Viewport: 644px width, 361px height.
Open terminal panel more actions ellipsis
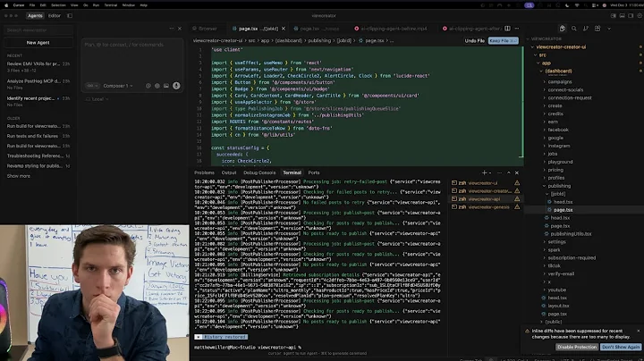(499, 172)
